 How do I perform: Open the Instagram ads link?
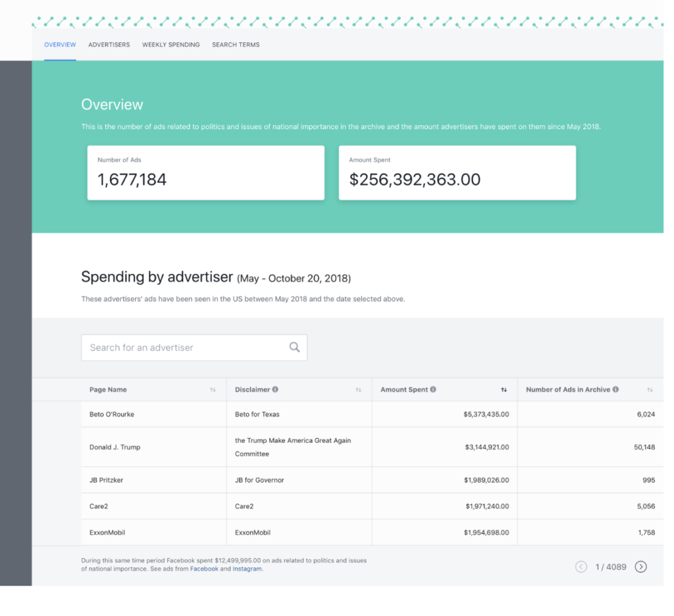(x=247, y=569)
